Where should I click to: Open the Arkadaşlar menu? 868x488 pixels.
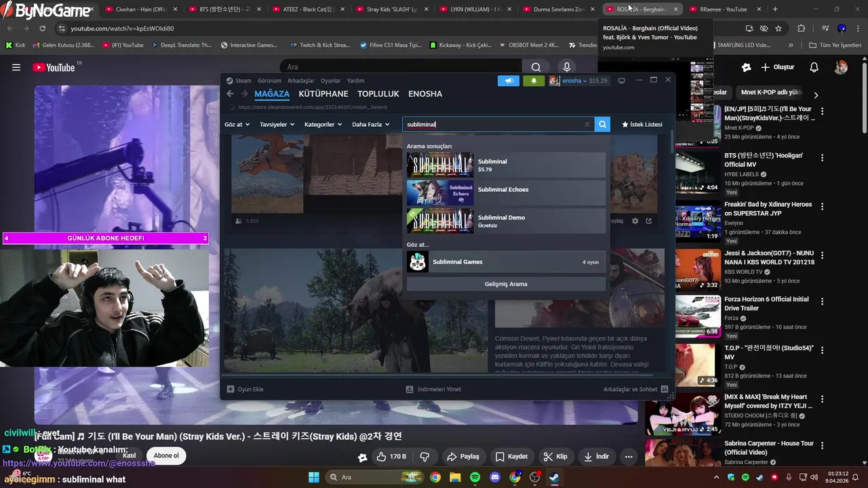click(300, 81)
